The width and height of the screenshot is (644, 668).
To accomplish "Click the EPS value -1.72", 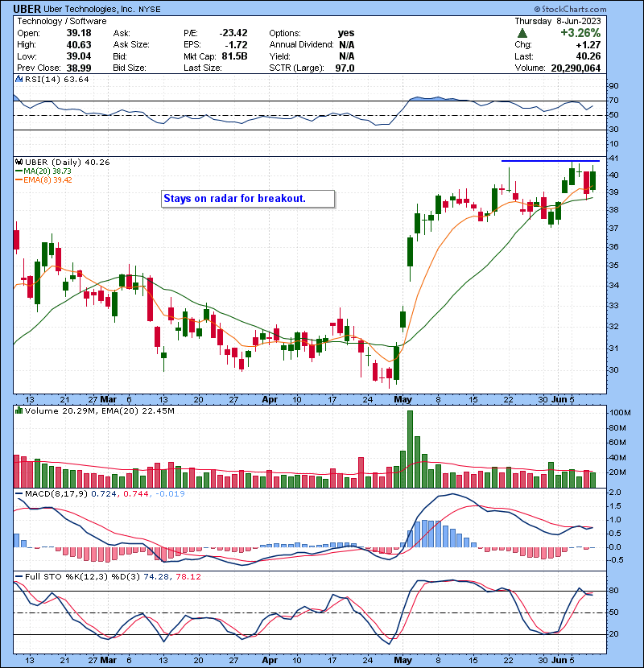I will point(236,45).
